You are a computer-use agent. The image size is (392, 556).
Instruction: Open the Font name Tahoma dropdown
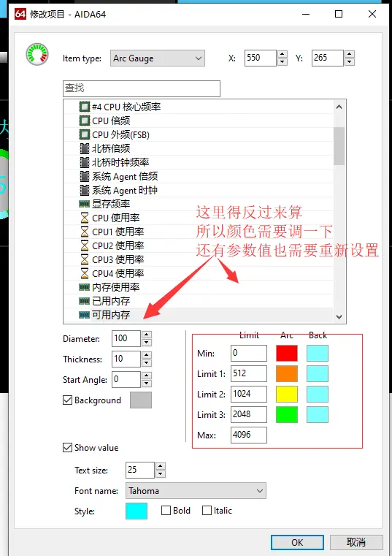tap(196, 491)
